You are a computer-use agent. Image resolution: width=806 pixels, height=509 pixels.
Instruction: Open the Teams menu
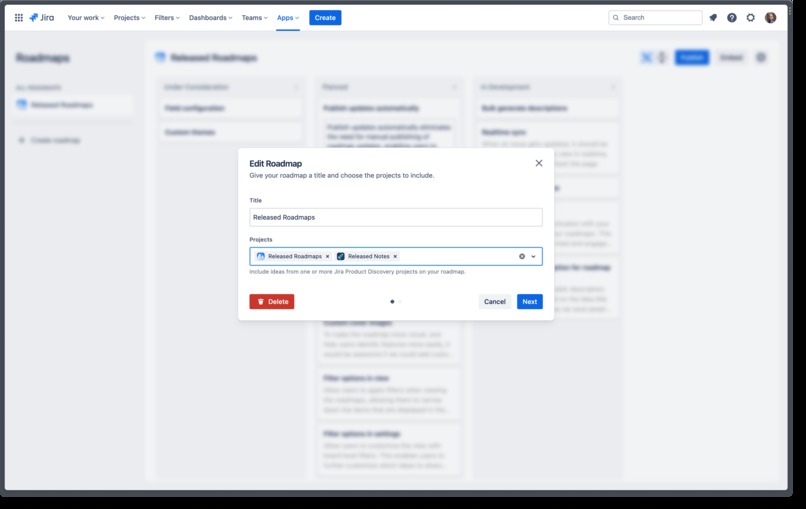click(x=254, y=17)
